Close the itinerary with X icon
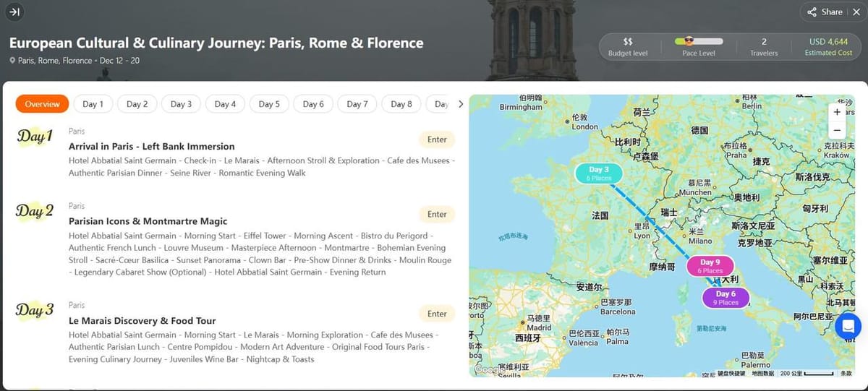The image size is (868, 391). coord(856,12)
